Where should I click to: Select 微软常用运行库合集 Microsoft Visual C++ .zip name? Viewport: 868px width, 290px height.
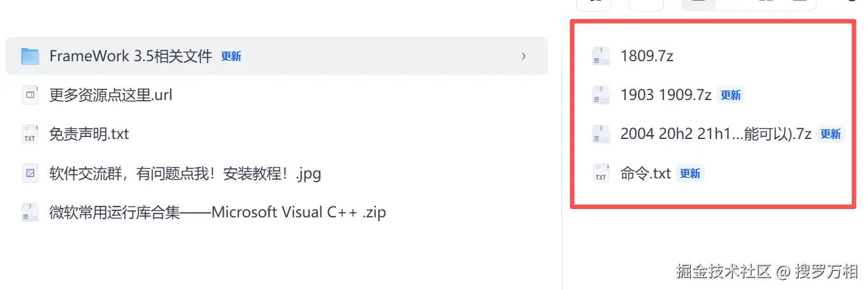217,212
